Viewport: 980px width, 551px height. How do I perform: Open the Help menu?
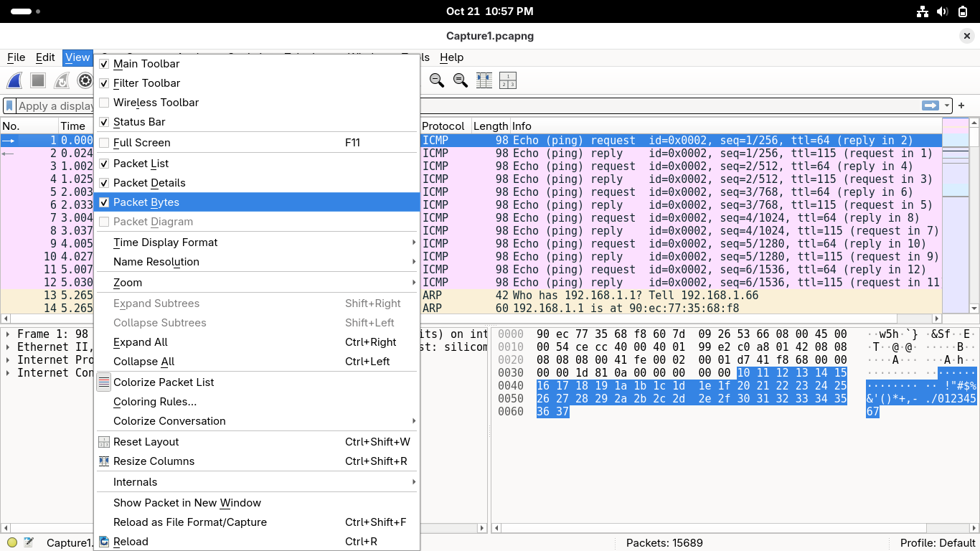(451, 57)
